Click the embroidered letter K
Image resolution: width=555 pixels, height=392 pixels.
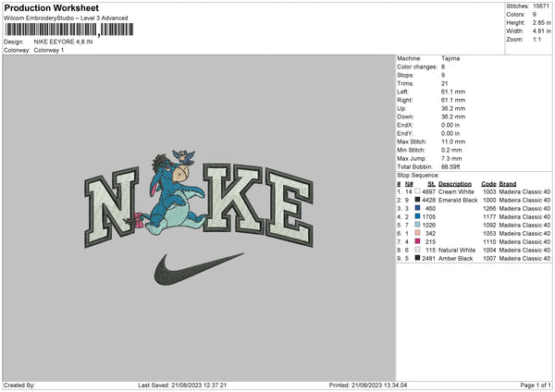pyautogui.click(x=234, y=198)
